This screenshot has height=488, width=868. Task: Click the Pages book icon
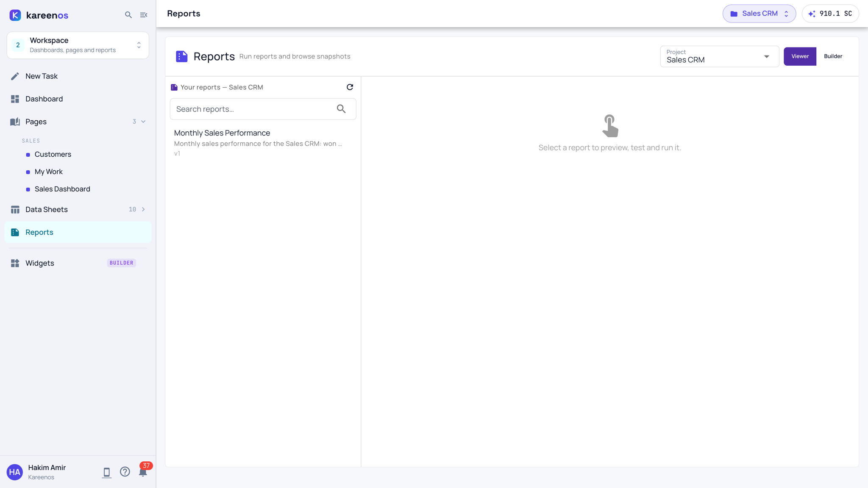tap(15, 122)
